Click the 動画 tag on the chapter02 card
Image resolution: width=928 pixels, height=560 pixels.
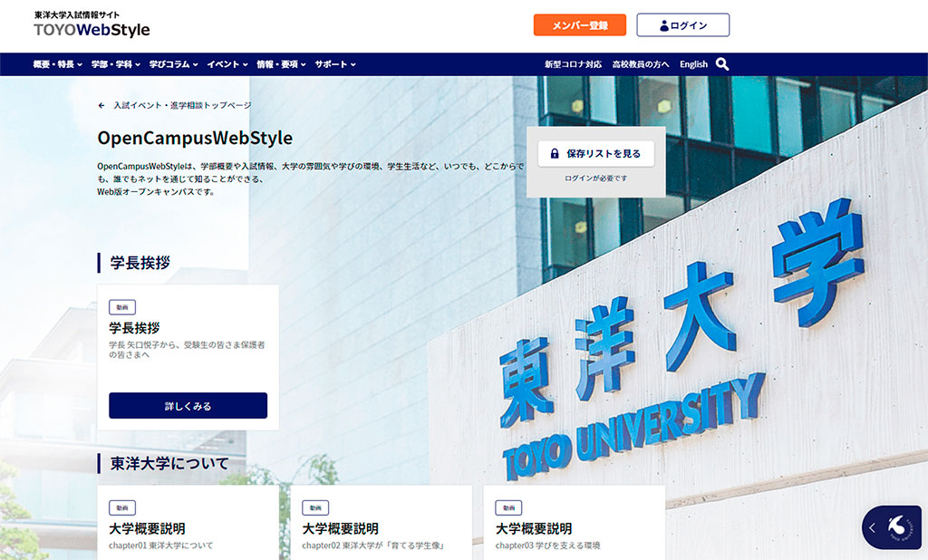tap(315, 508)
